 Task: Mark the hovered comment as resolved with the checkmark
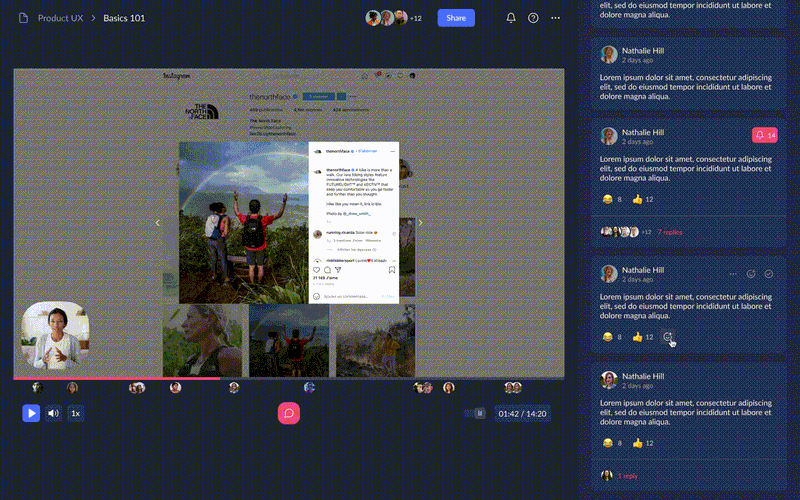tap(769, 274)
